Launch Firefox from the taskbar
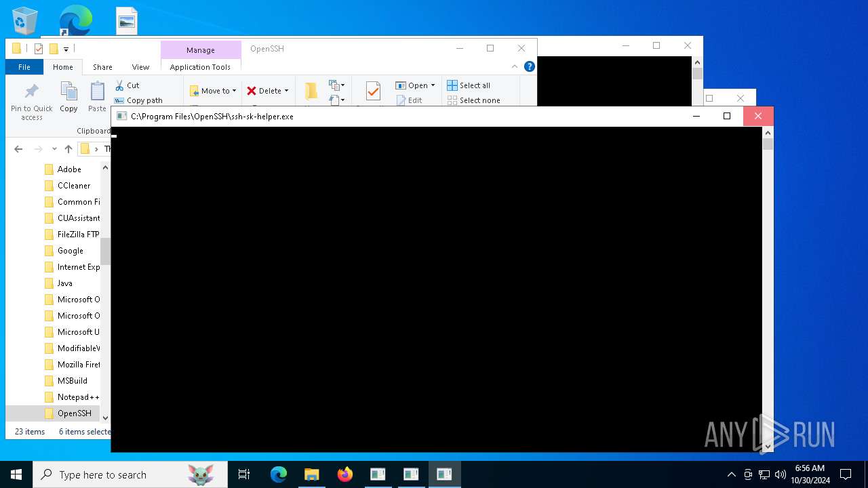This screenshot has height=488, width=868. [x=345, y=474]
